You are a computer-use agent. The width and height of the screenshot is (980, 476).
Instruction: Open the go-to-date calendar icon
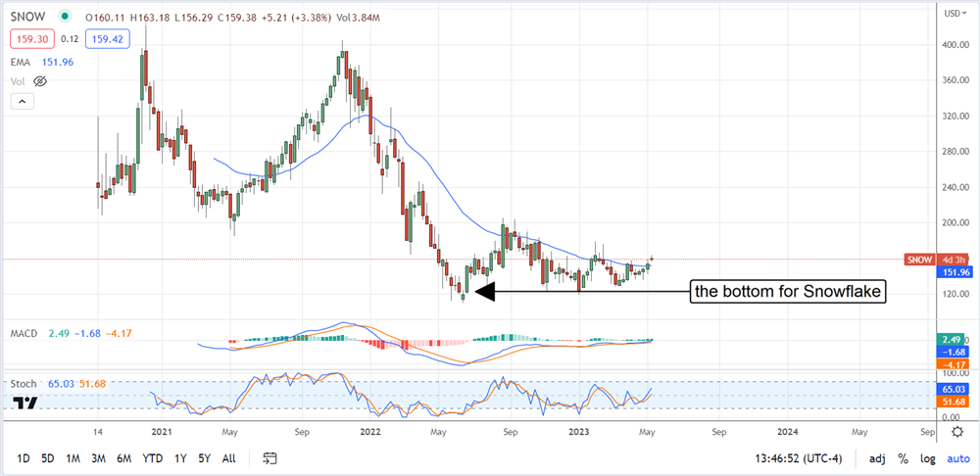click(x=271, y=458)
